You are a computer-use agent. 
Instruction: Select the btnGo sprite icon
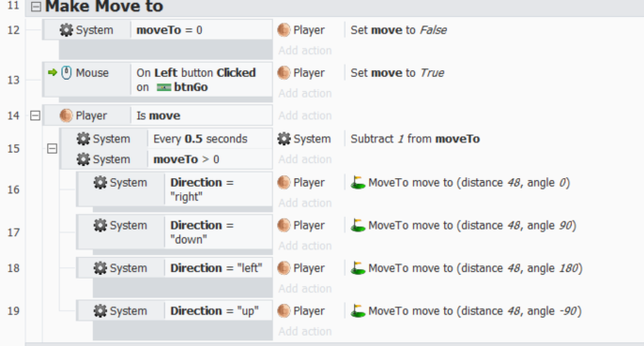[x=164, y=87]
